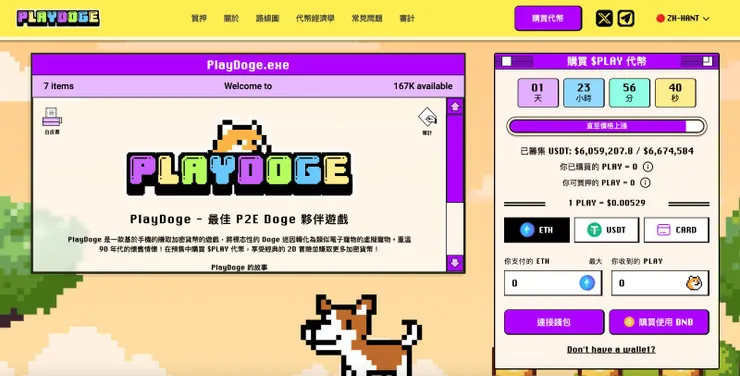Open the 路線圖 menu item
Image resolution: width=740 pixels, height=376 pixels.
268,18
